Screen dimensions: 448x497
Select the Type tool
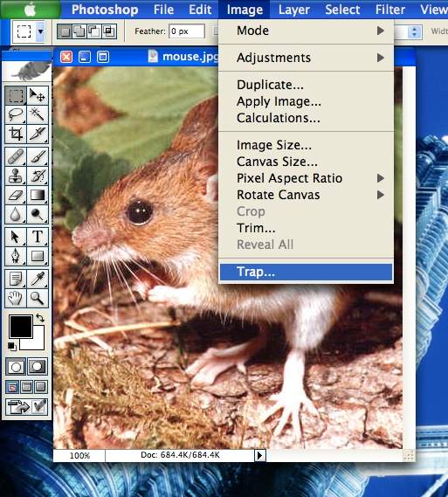click(38, 237)
